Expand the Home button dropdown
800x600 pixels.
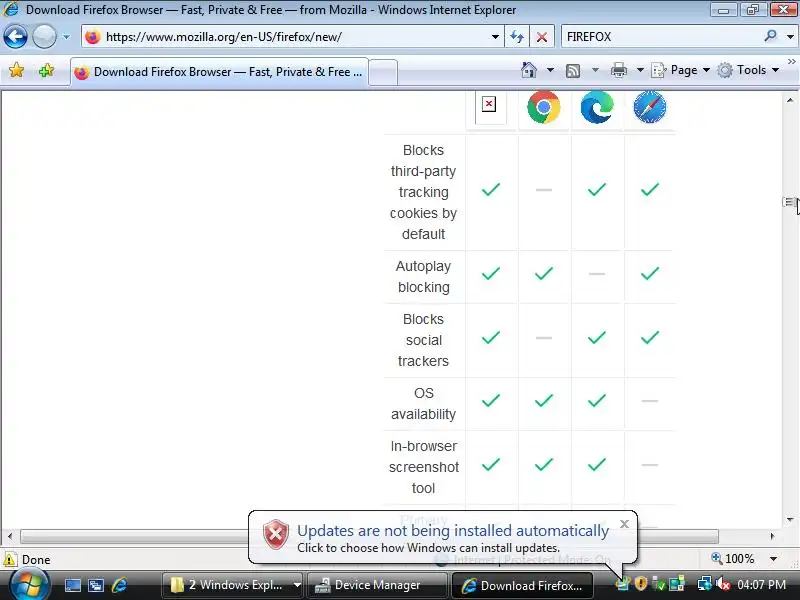click(x=550, y=70)
